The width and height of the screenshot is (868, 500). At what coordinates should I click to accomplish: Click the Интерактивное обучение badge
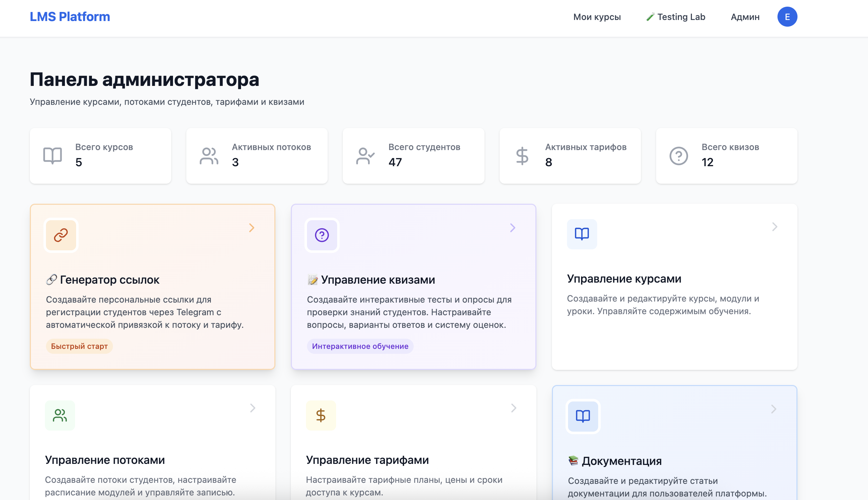pyautogui.click(x=360, y=346)
